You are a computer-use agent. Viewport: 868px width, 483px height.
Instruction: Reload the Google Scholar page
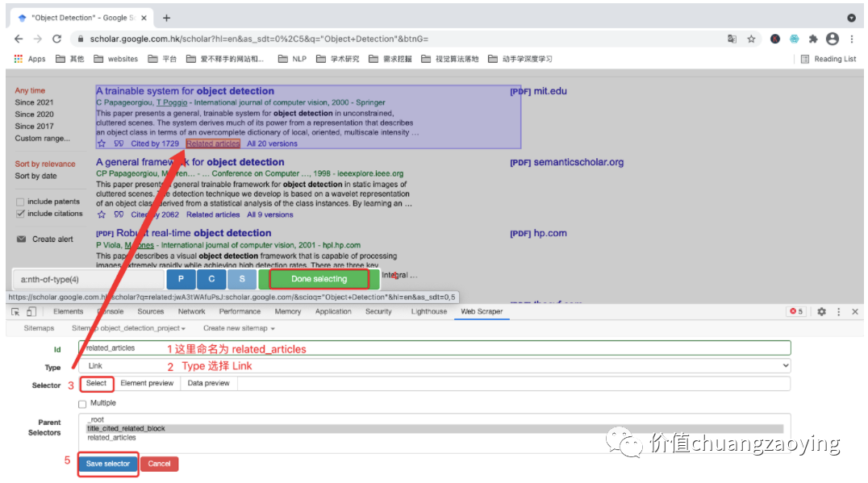coord(56,39)
